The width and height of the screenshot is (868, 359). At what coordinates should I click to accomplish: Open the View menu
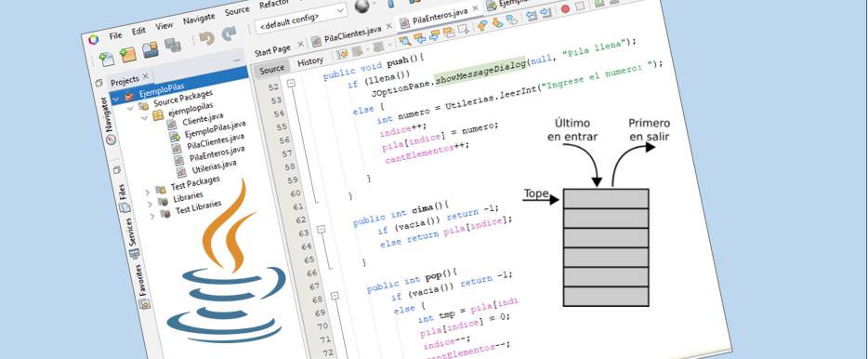(164, 26)
